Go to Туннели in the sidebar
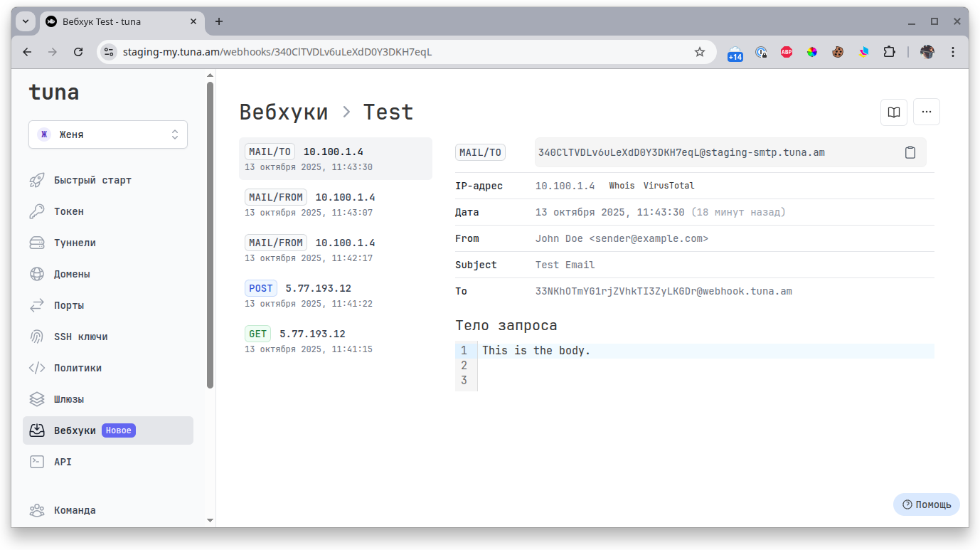 tap(75, 243)
